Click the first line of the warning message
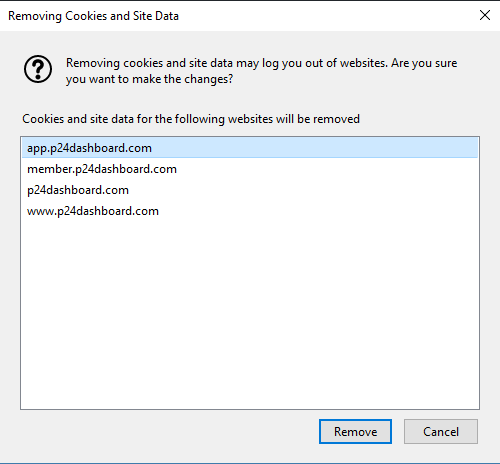 [261, 63]
